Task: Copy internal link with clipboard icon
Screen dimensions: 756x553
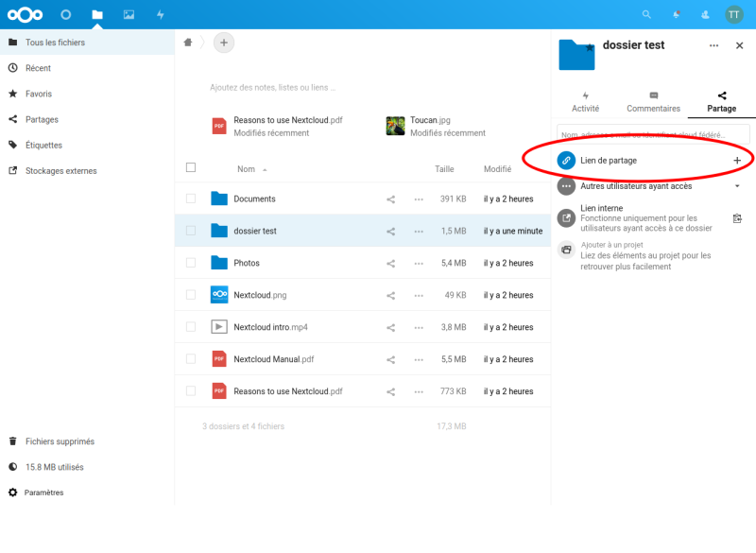Action: point(737,218)
